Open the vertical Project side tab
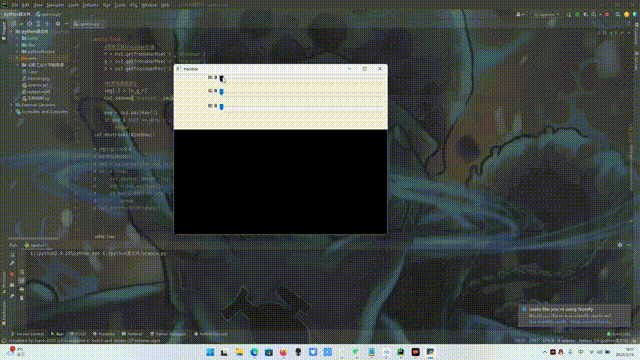The width and height of the screenshot is (640, 360). pos(4,31)
